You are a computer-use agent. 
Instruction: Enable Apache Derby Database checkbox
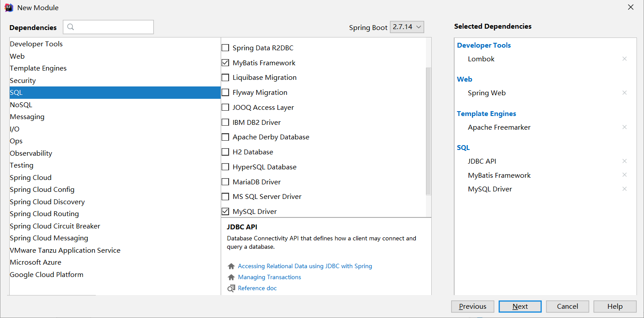[x=225, y=137]
